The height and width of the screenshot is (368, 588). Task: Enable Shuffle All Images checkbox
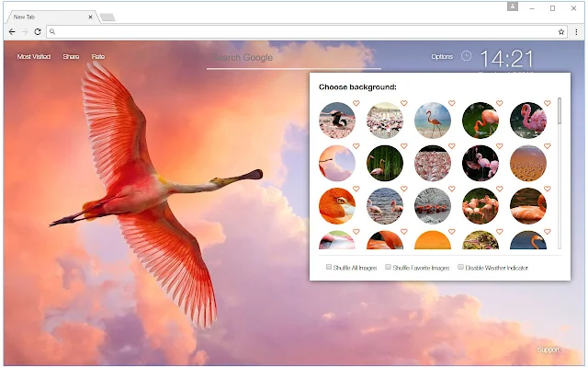point(329,267)
